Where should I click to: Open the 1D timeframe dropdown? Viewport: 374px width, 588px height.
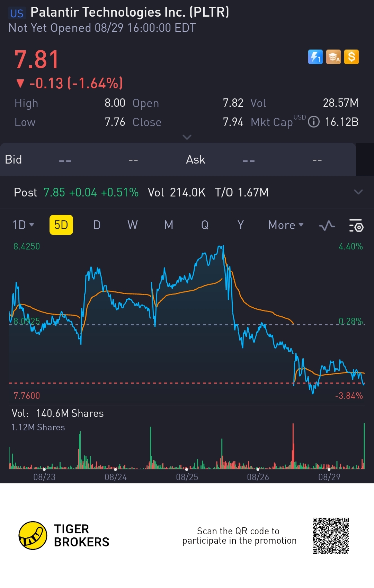(x=23, y=225)
